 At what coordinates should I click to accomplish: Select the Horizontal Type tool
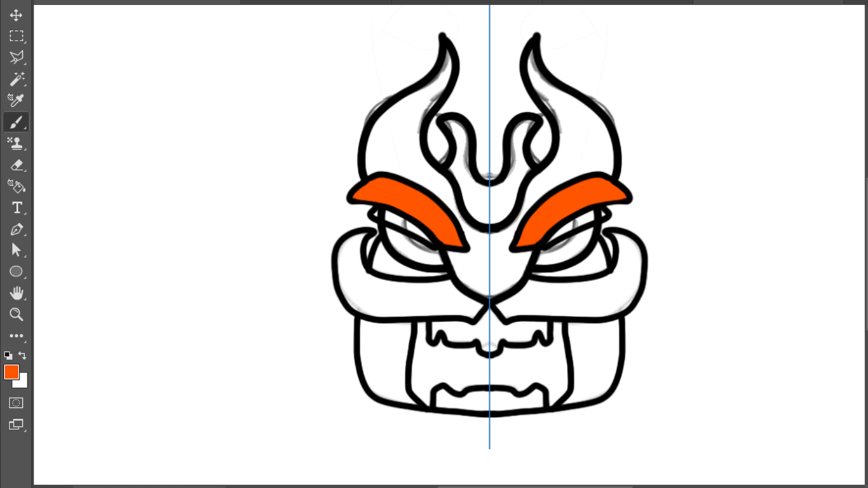point(16,208)
